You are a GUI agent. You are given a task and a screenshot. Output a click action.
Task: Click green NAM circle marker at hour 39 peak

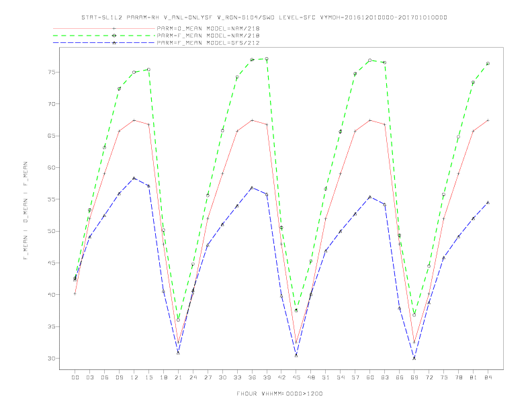click(267, 59)
